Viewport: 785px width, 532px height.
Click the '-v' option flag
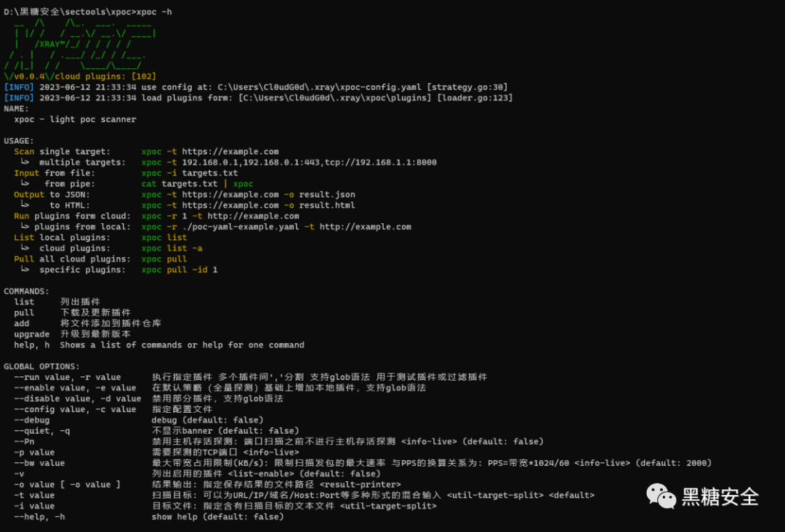[19, 474]
